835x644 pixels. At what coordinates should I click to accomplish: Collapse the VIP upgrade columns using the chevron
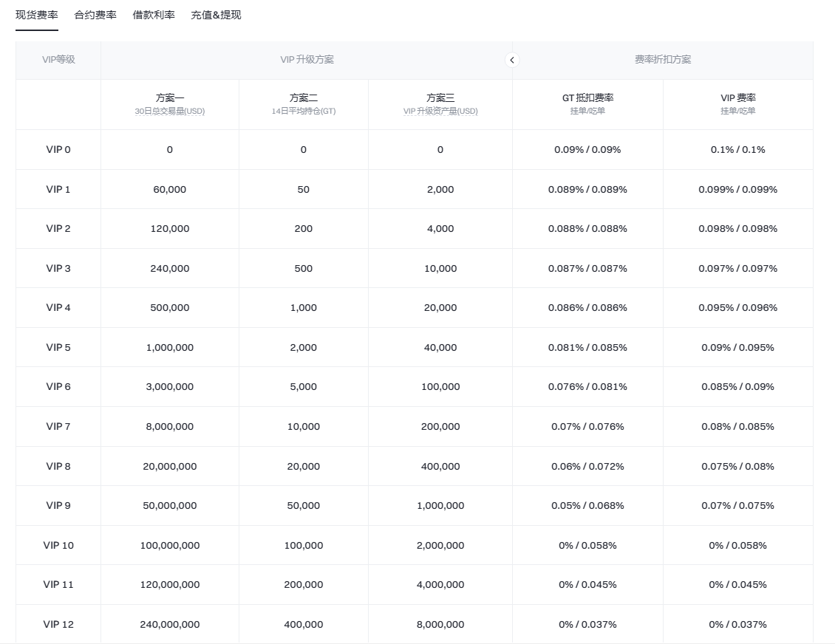click(512, 60)
